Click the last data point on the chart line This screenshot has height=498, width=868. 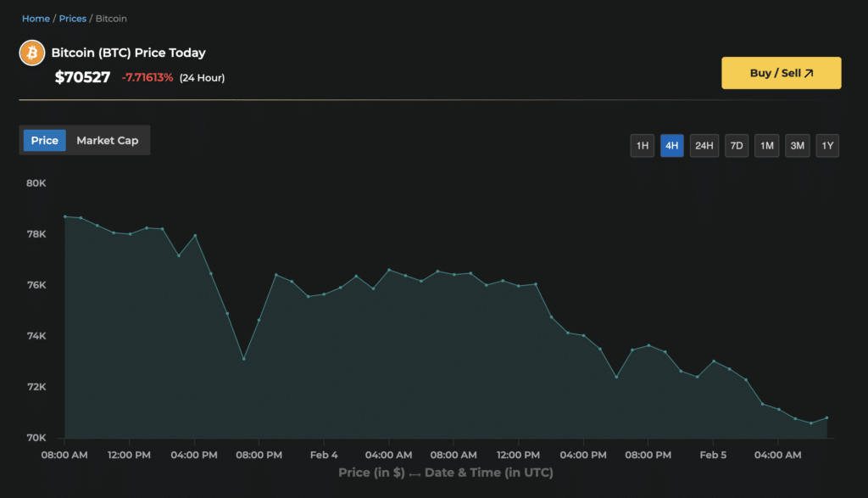pos(827,417)
